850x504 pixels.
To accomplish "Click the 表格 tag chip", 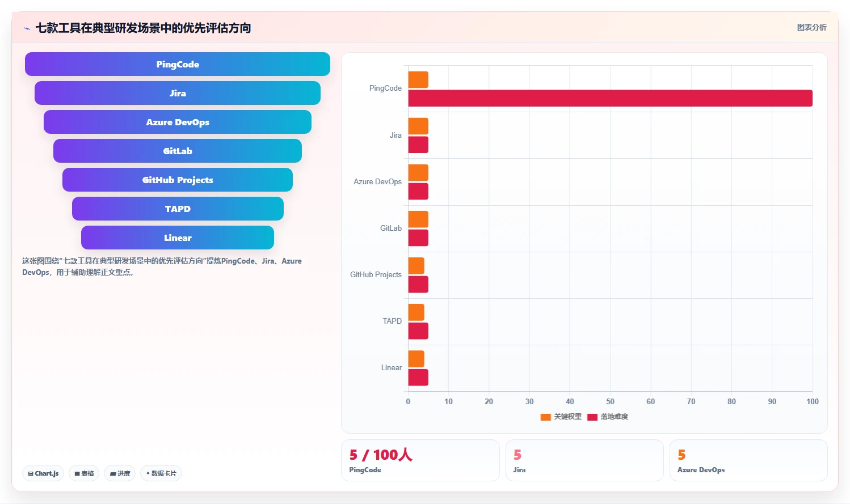I will (x=84, y=473).
